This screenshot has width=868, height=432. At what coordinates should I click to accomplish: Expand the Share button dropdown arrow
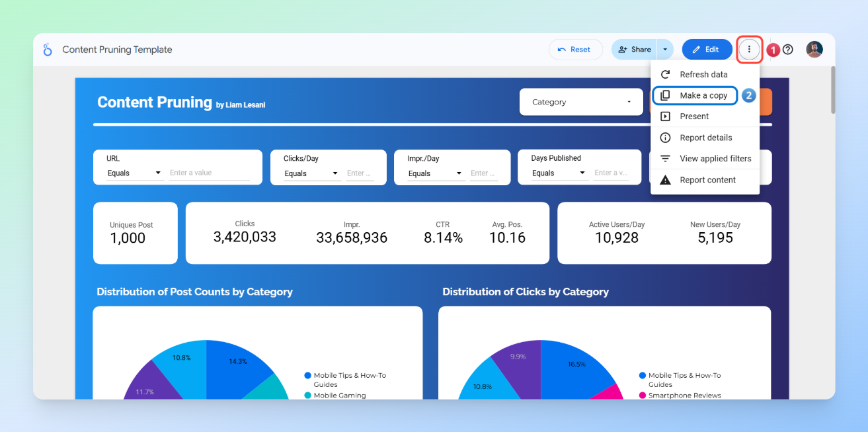(665, 49)
